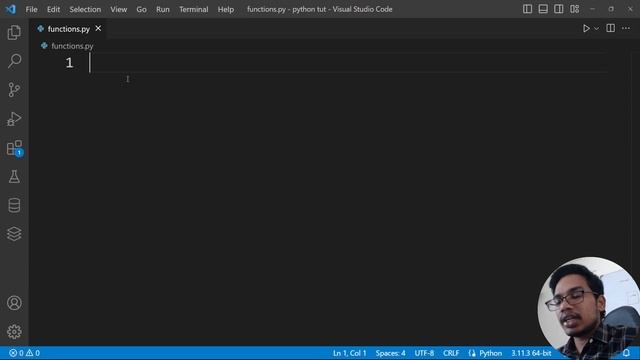
Task: Open the Terminal menu
Action: tap(193, 9)
